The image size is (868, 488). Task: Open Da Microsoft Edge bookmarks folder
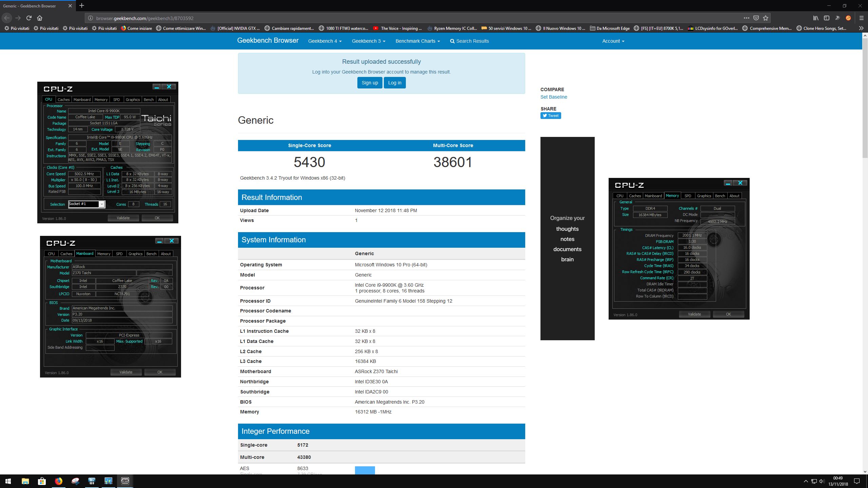(610, 28)
